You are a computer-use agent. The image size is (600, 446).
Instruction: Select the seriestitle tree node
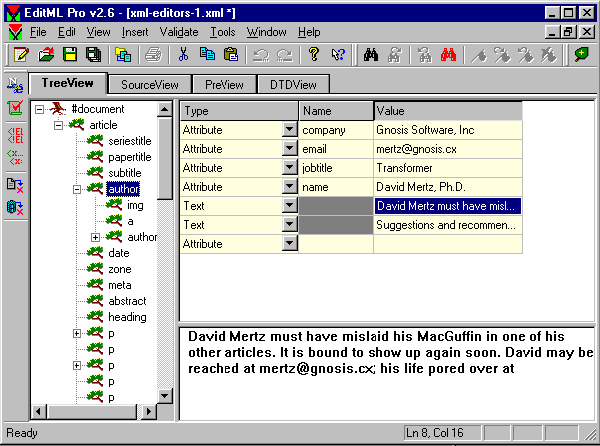130,141
